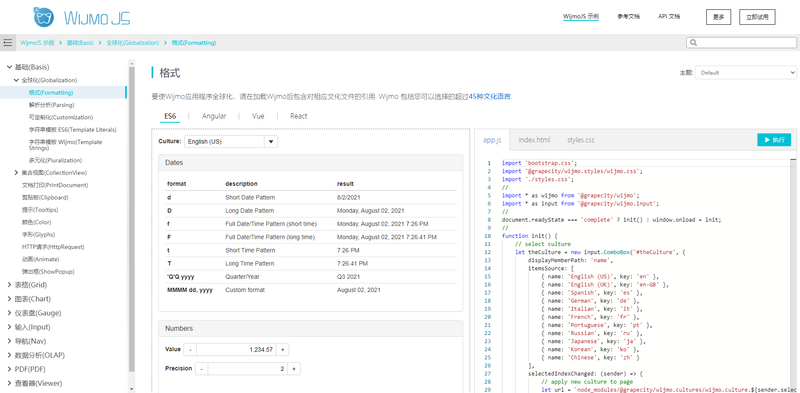Click the search input field
800x393 pixels.
click(x=740, y=43)
